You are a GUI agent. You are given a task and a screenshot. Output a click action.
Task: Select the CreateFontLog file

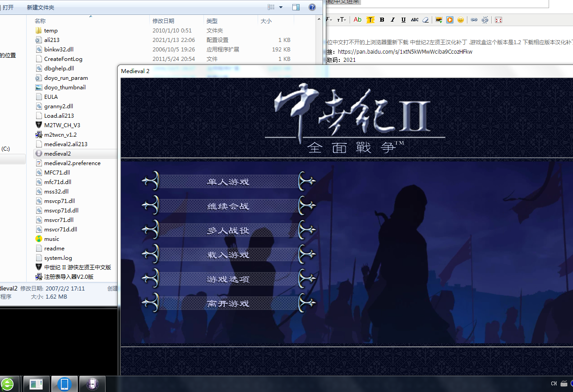coord(59,59)
